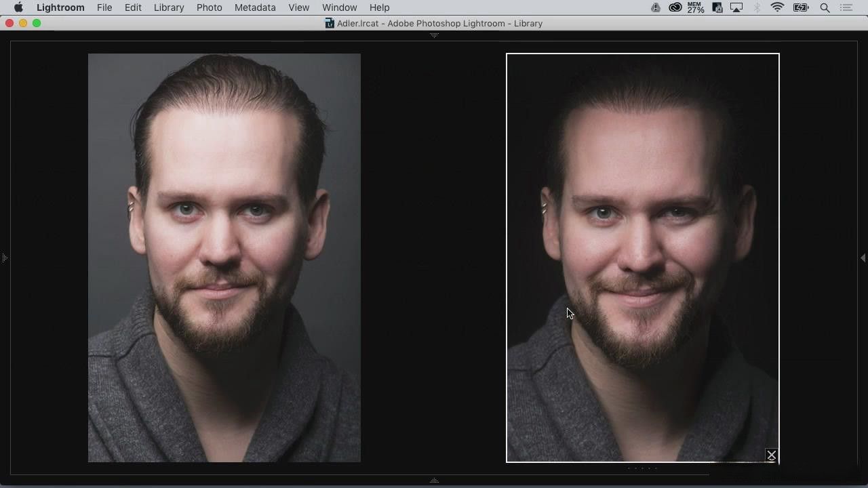Open the Metadata menu

click(255, 7)
